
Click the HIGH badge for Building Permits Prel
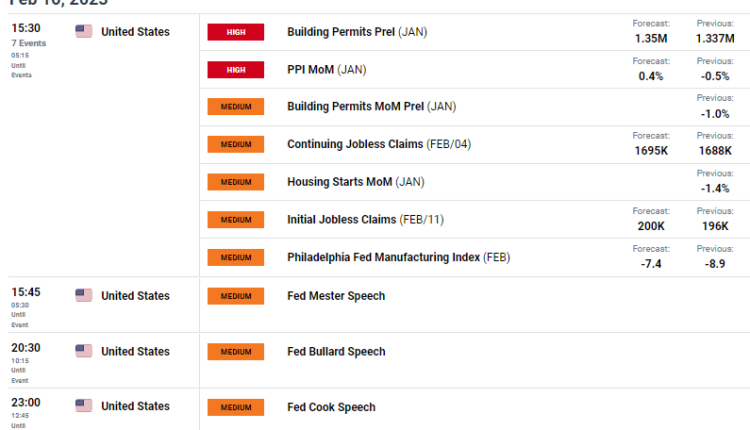pos(235,32)
